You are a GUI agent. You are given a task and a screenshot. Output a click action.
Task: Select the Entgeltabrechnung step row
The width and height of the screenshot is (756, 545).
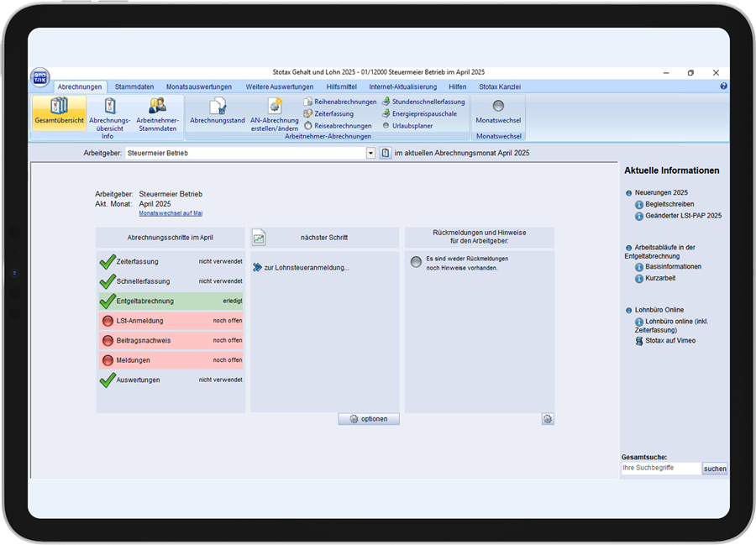(x=171, y=301)
